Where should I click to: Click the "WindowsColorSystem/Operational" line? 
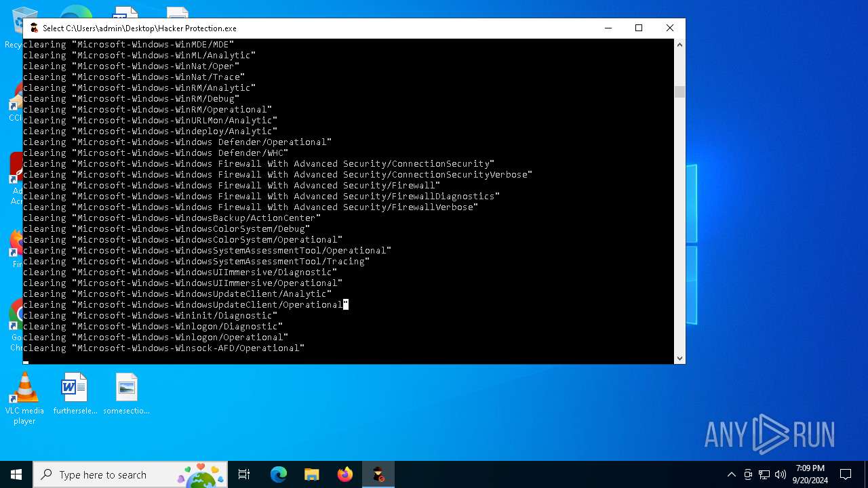click(183, 240)
